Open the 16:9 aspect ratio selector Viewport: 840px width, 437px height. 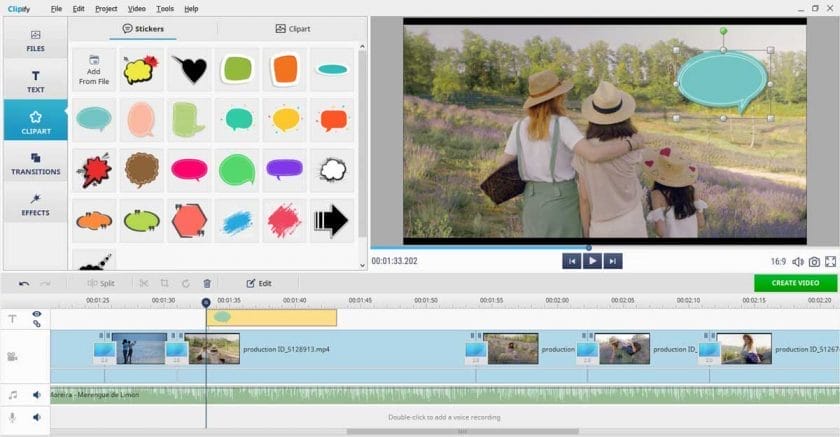pos(777,261)
